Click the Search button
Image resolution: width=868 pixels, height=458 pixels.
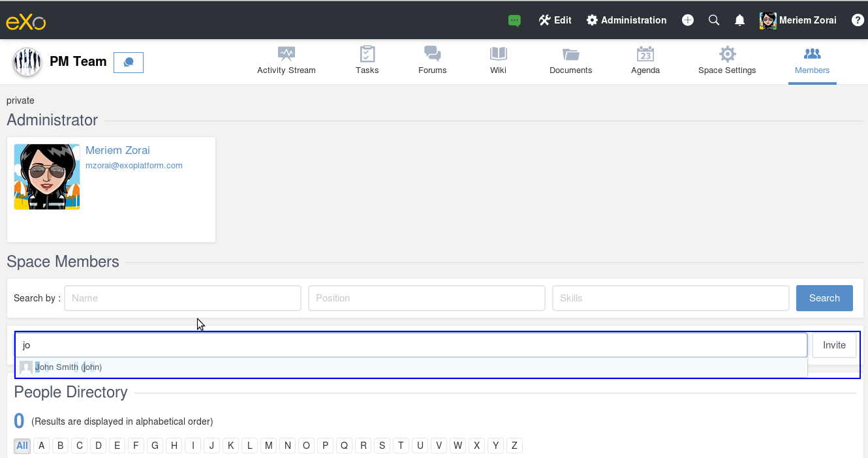824,298
